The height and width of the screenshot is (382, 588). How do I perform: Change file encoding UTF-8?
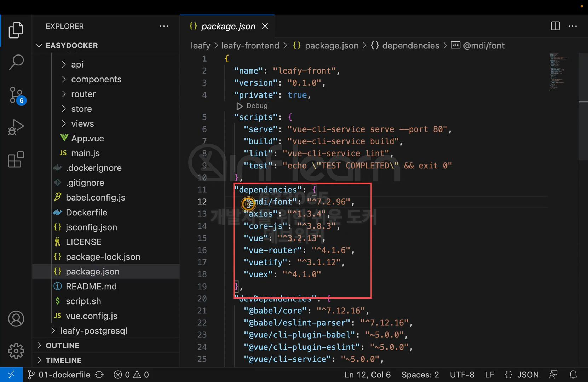(x=462, y=375)
